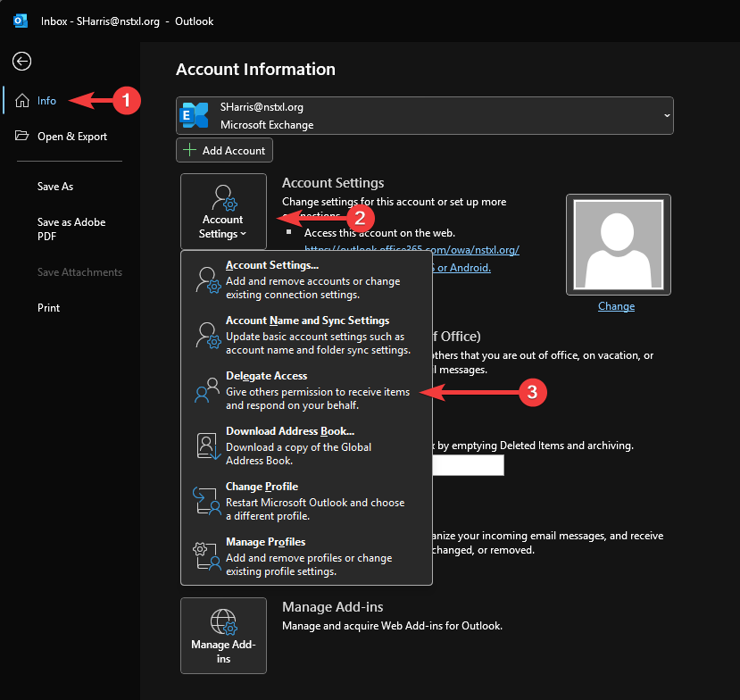Click 'Access this account on the web.' text
740x700 pixels.
coord(380,233)
